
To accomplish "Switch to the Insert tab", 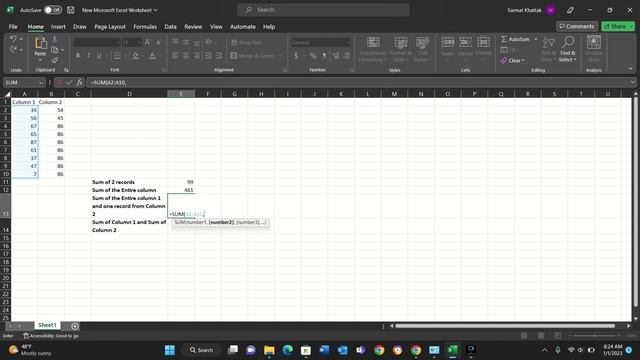I will coord(58,27).
